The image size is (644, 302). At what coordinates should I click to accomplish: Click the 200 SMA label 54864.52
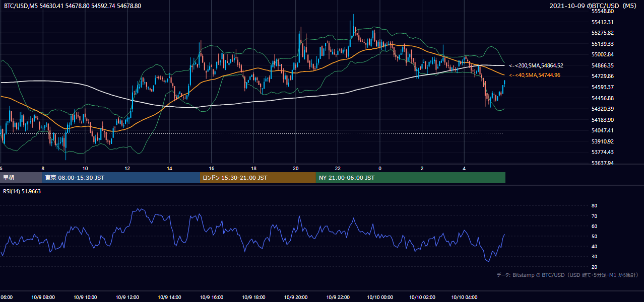(x=536, y=65)
